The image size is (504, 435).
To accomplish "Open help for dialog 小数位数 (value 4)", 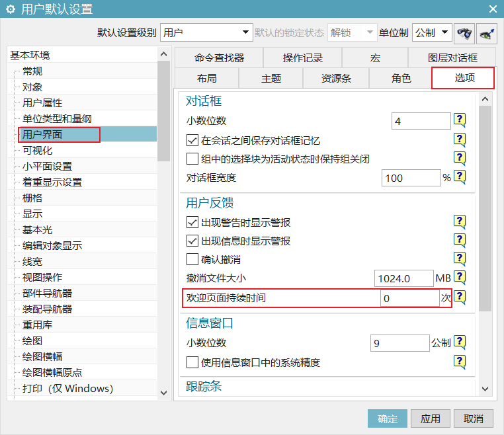I will [x=460, y=120].
